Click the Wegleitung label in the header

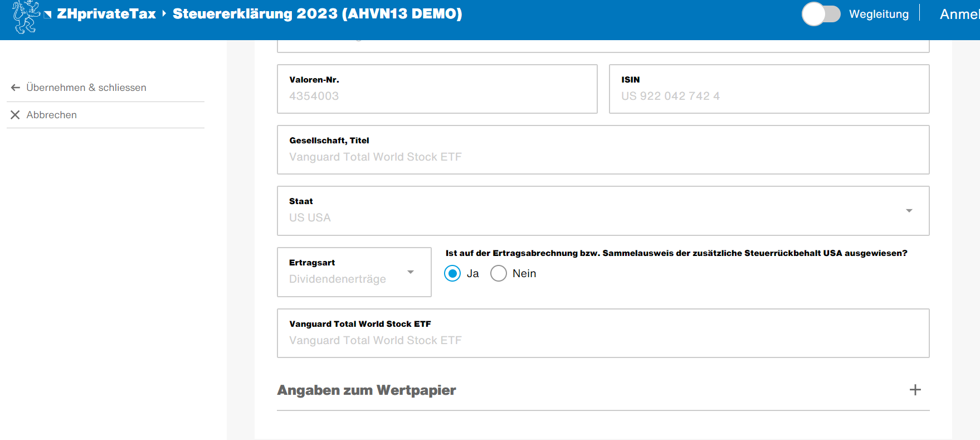[x=879, y=14]
